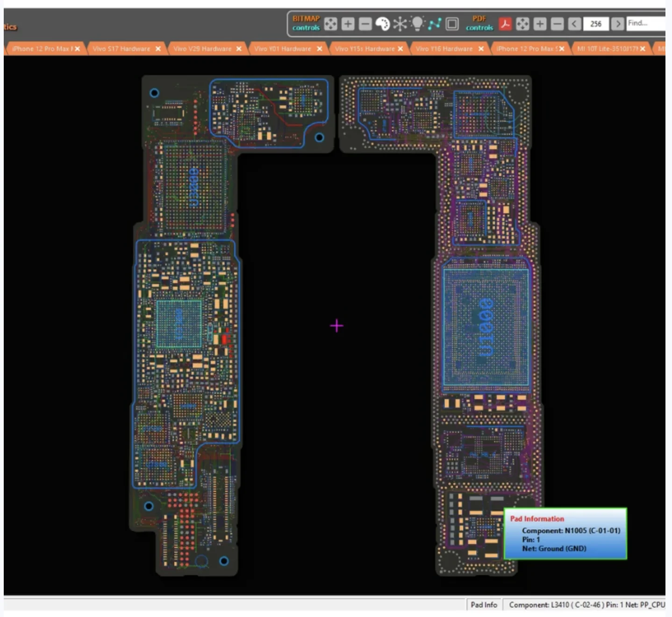Toggle the light bulb highlight icon

(x=417, y=23)
